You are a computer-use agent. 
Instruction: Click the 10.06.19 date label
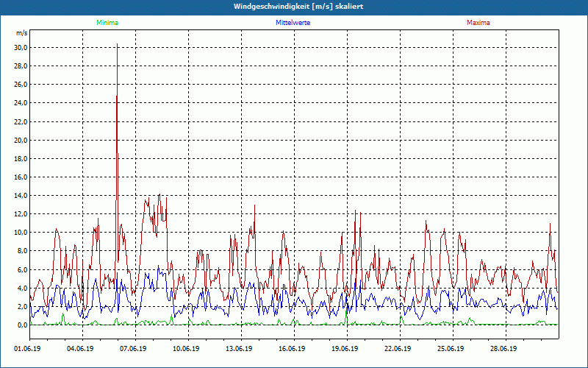[186, 349]
